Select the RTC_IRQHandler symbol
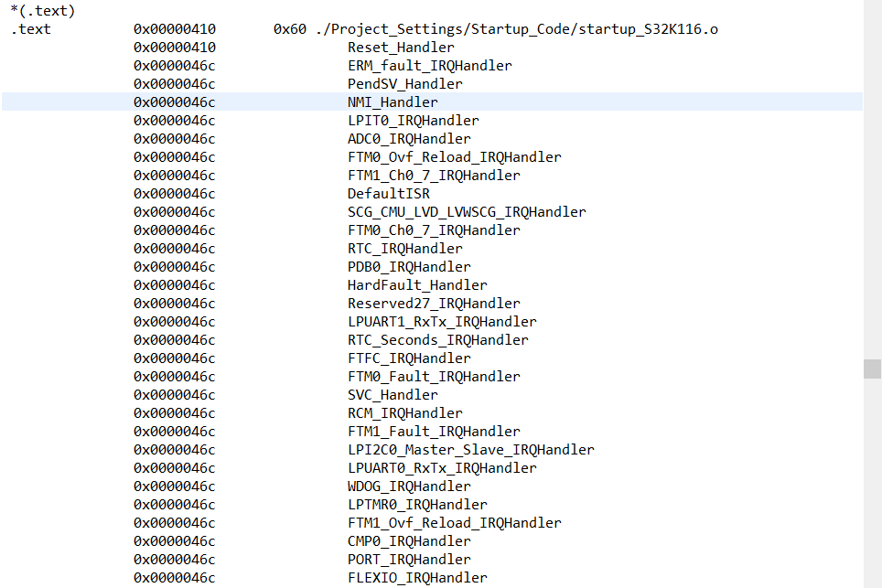This screenshot has height=588, width=882. [x=405, y=249]
